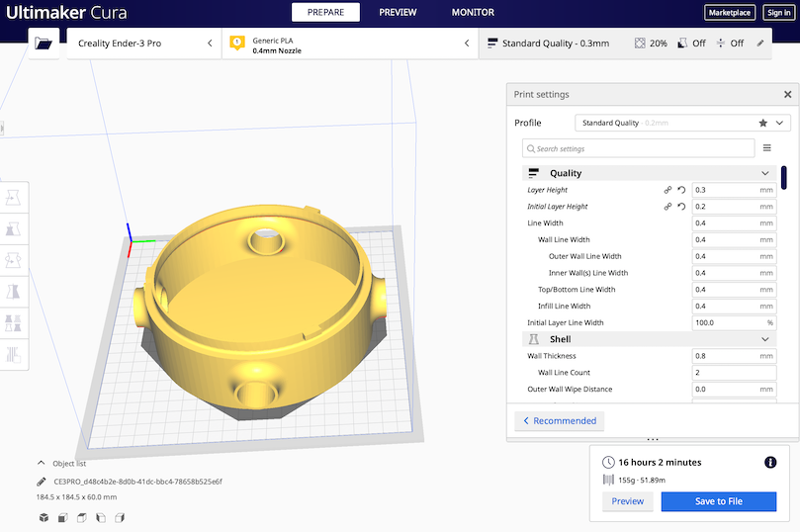The height and width of the screenshot is (532, 800).
Task: Click the link icon for Layer Height
Action: [667, 190]
